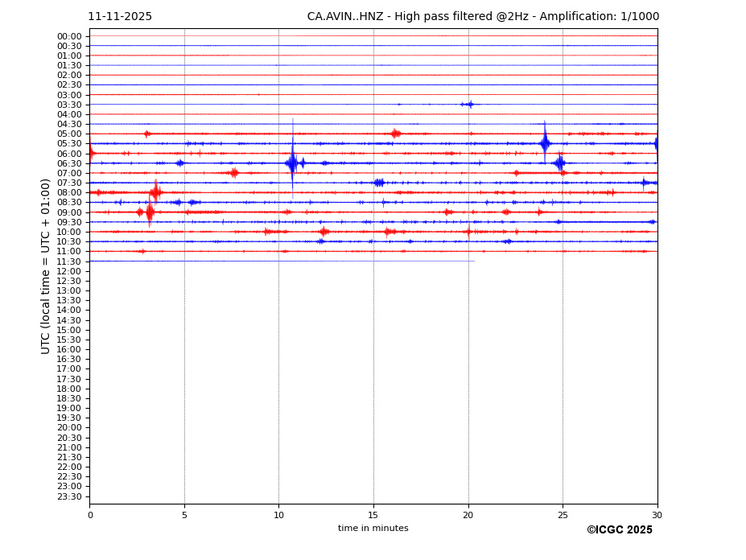The image size is (746, 560).
Task: Select the 23:30 row time label
Action: point(69,496)
